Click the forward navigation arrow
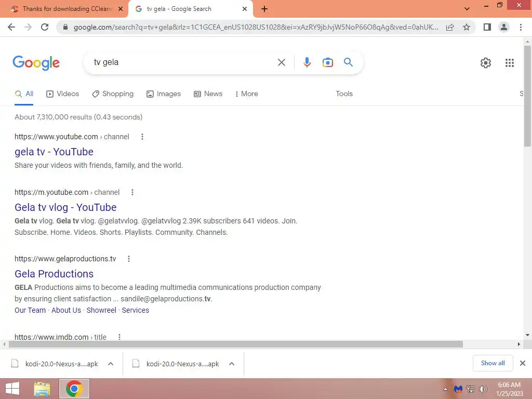This screenshot has height=399, width=532. click(28, 27)
